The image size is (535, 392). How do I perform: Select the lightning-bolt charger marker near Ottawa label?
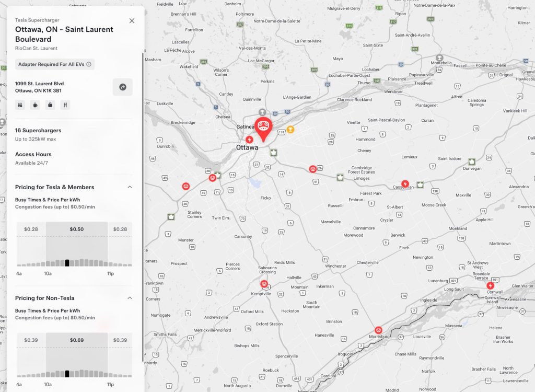pos(249,140)
